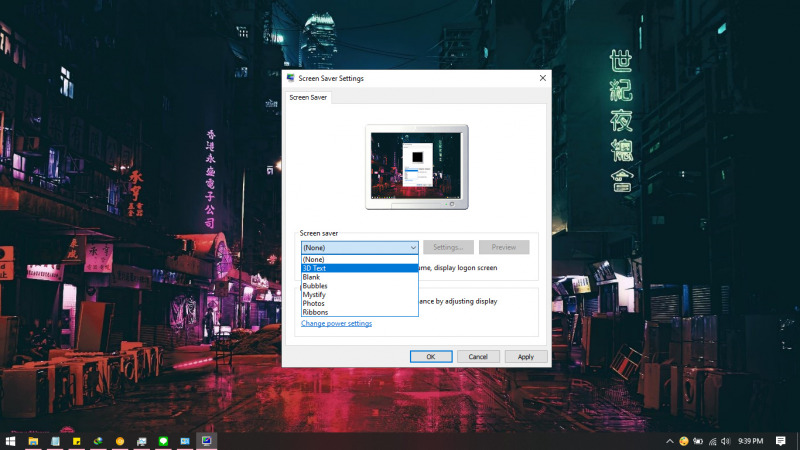Click the active Screen Saver Settings taskbar icon

[x=206, y=441]
